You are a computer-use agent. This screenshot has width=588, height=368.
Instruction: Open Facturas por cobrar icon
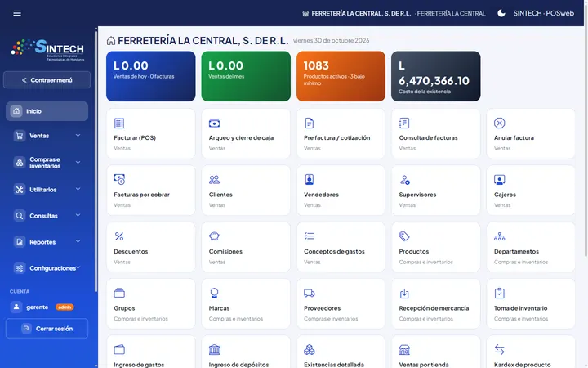tap(119, 179)
